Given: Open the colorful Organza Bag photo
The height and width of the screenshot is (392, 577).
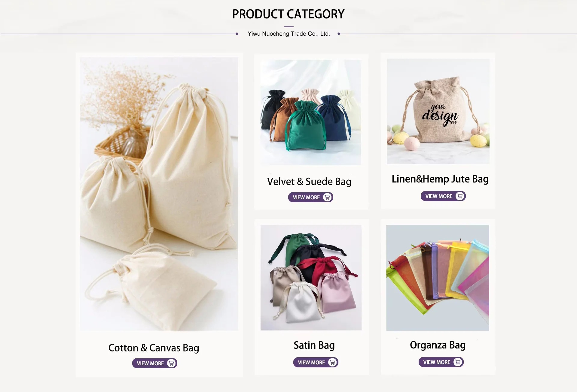Looking at the screenshot, I should click(438, 278).
